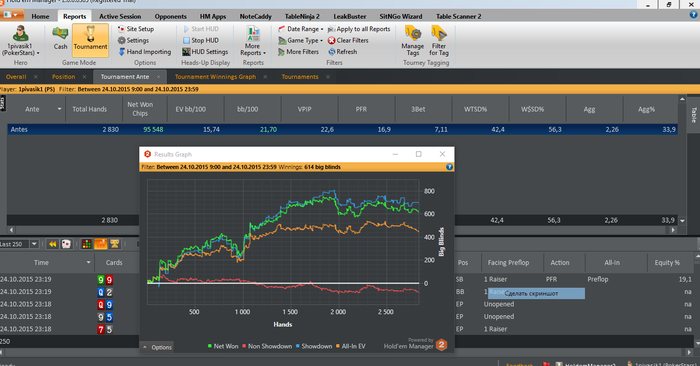Image resolution: width=700 pixels, height=366 pixels.
Task: Expand the graph Options panel
Action: pyautogui.click(x=158, y=347)
